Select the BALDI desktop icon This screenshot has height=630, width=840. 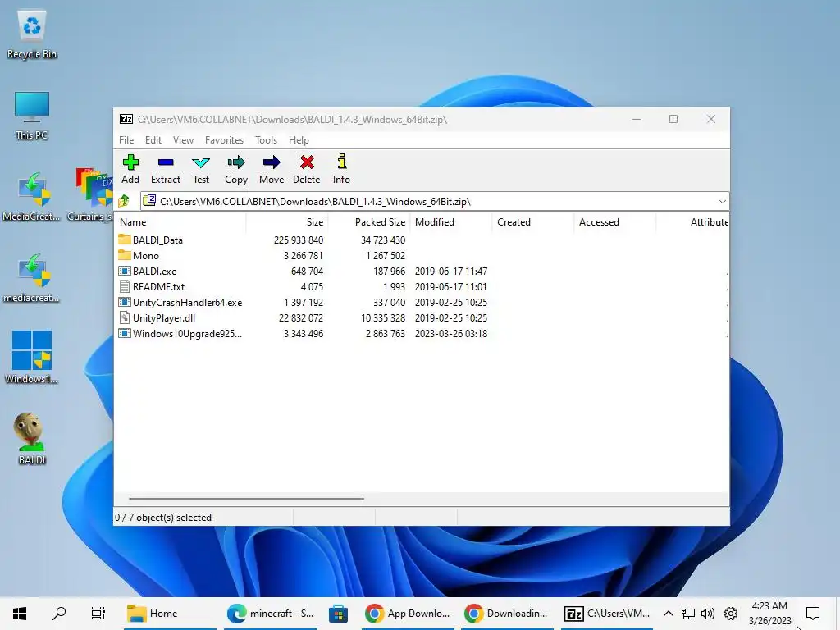(x=32, y=438)
